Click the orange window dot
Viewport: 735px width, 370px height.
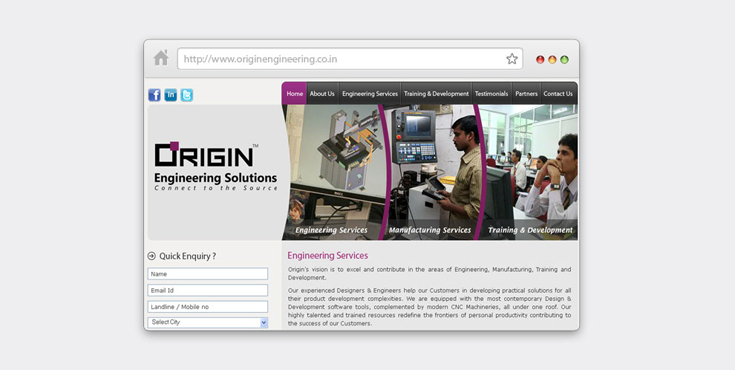pos(552,60)
